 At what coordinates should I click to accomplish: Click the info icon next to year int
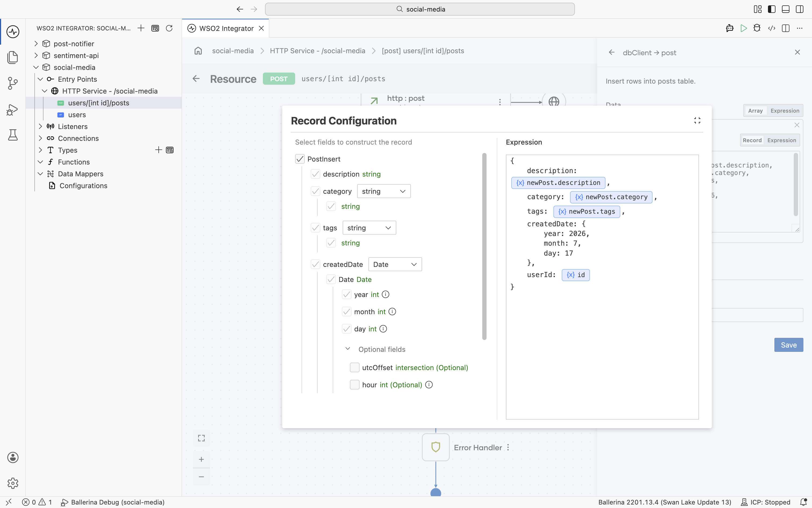[386, 294]
